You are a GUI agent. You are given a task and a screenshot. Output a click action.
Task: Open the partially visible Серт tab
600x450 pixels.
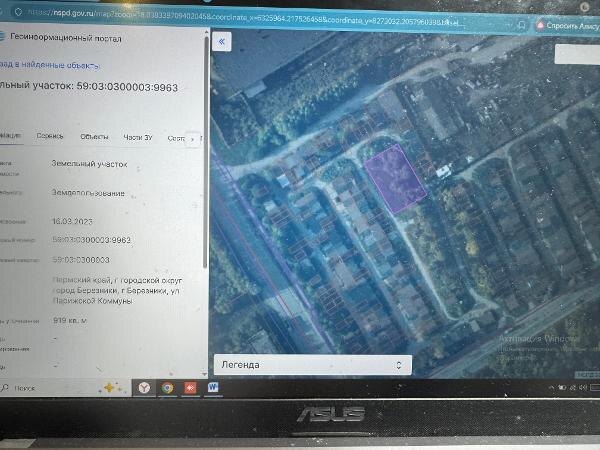click(176, 138)
